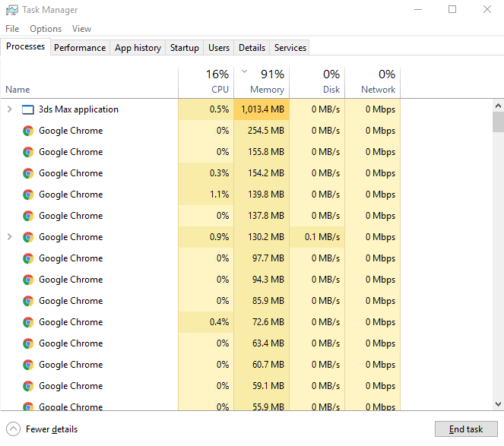Image resolution: width=504 pixels, height=446 pixels.
Task: Go to the Services tab
Action: tap(290, 47)
